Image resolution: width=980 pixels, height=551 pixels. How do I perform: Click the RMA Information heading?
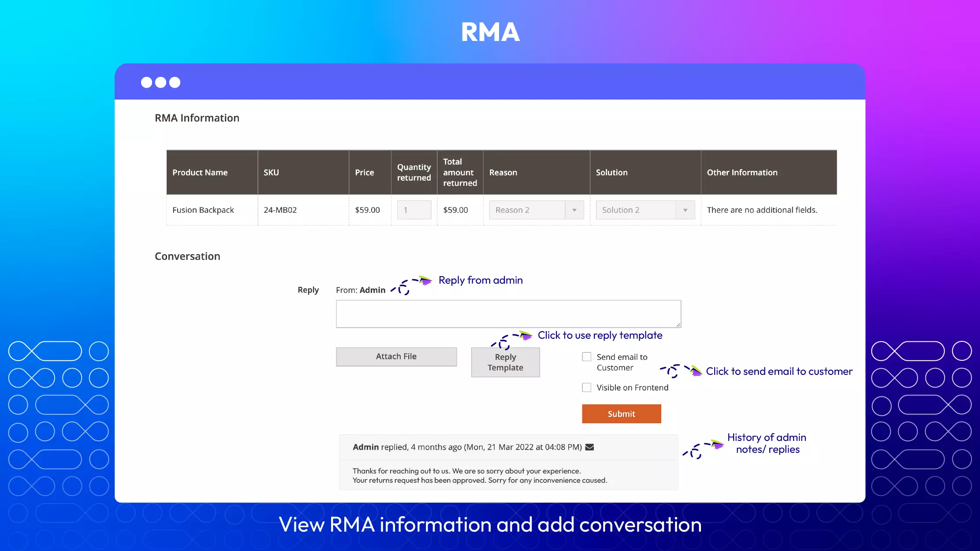coord(197,118)
